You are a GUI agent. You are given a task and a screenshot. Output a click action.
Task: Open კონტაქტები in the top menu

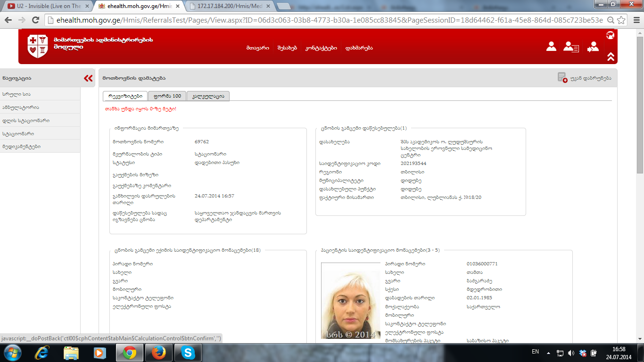(x=321, y=48)
